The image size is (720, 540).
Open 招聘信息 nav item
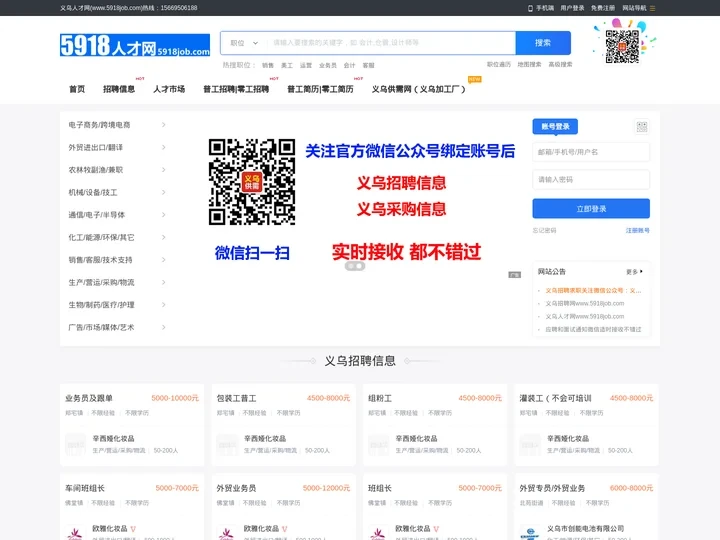[119, 89]
